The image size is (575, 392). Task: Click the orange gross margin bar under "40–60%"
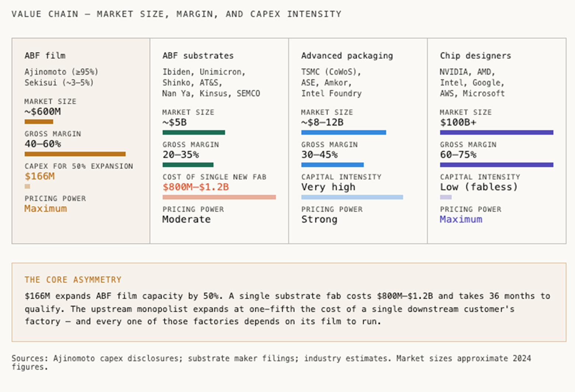[x=75, y=154]
